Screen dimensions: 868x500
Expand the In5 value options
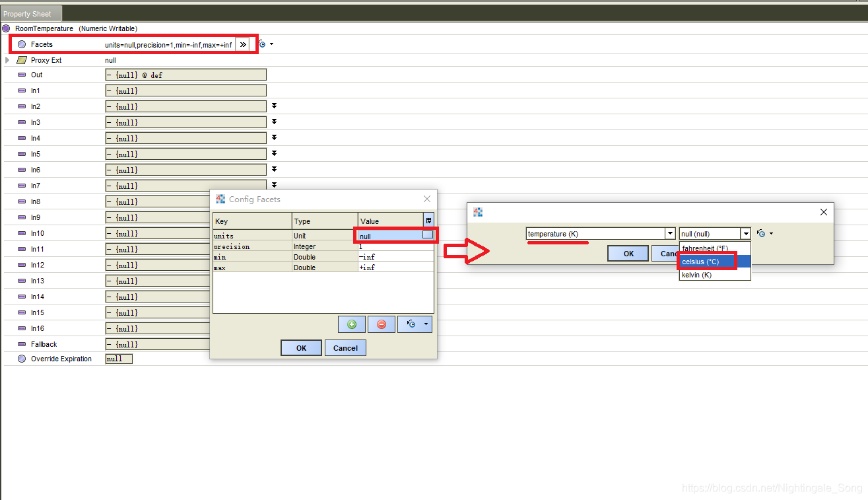point(274,153)
